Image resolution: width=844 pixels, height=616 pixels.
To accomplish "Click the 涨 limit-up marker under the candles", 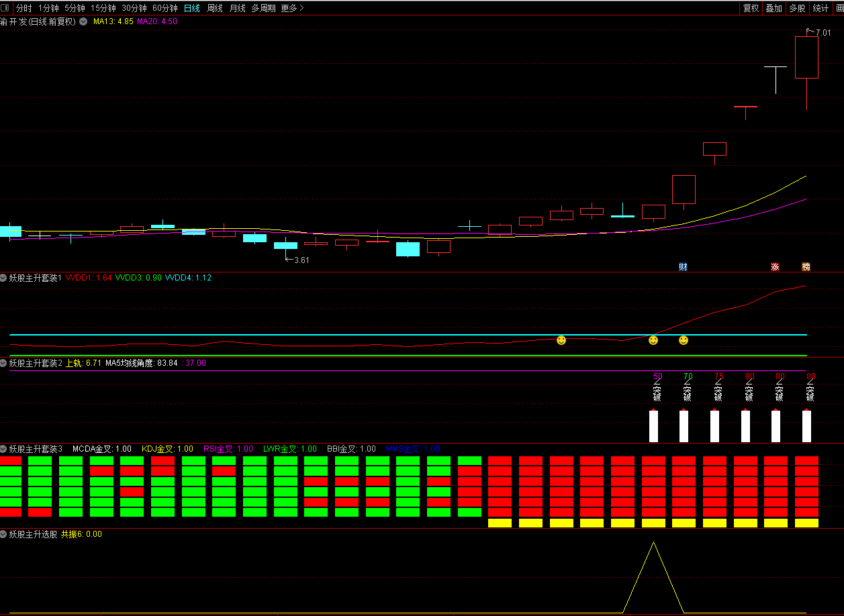I will point(775,267).
